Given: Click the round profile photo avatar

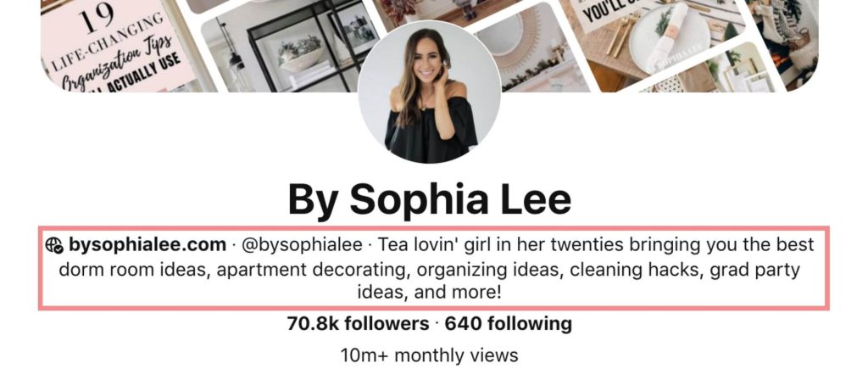Looking at the screenshot, I should tap(429, 92).
